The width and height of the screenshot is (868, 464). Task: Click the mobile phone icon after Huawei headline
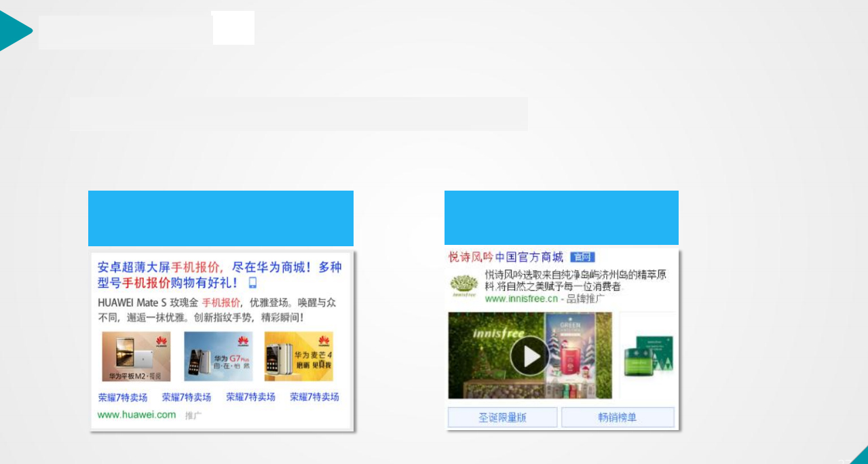click(x=252, y=283)
